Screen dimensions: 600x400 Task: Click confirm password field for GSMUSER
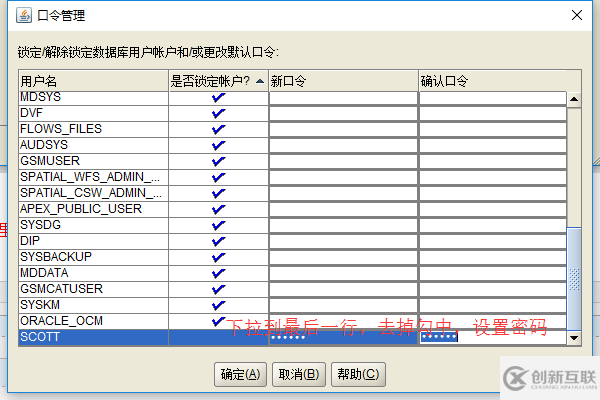493,162
